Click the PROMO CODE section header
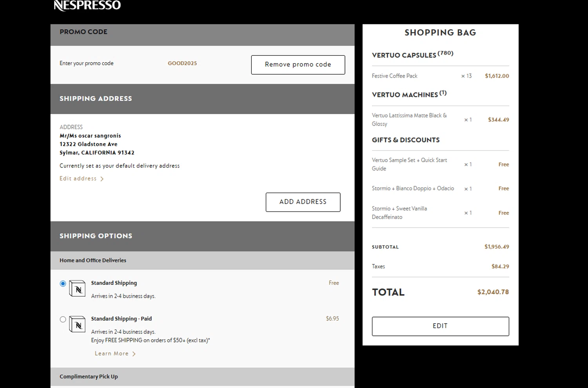The width and height of the screenshot is (588, 388). pos(202,35)
